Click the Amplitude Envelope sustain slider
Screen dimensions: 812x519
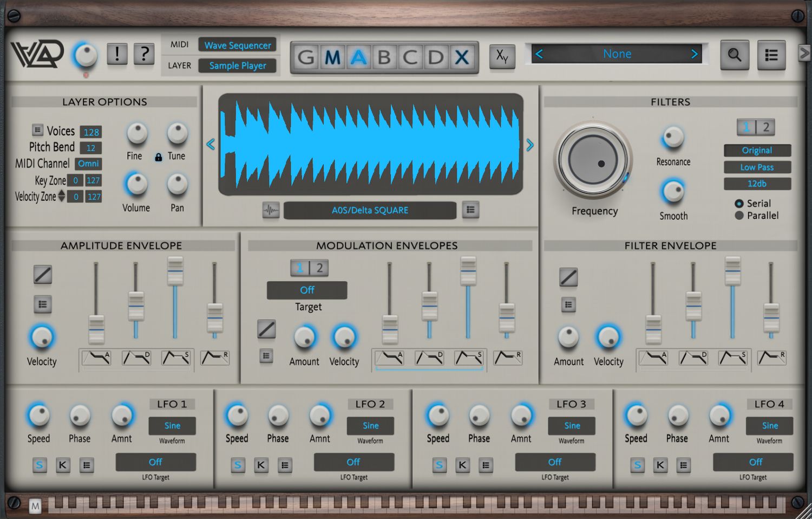click(x=175, y=271)
